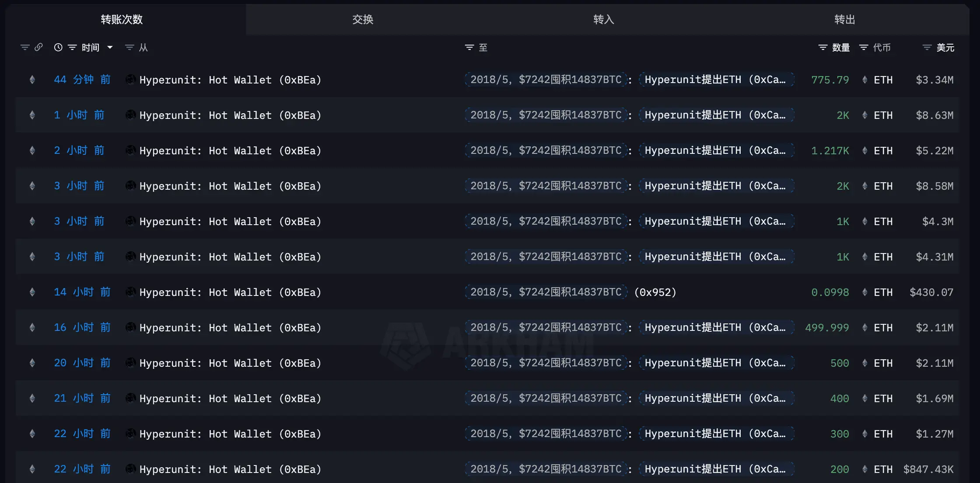Open the 44 分钟 前 transaction link

click(82, 80)
